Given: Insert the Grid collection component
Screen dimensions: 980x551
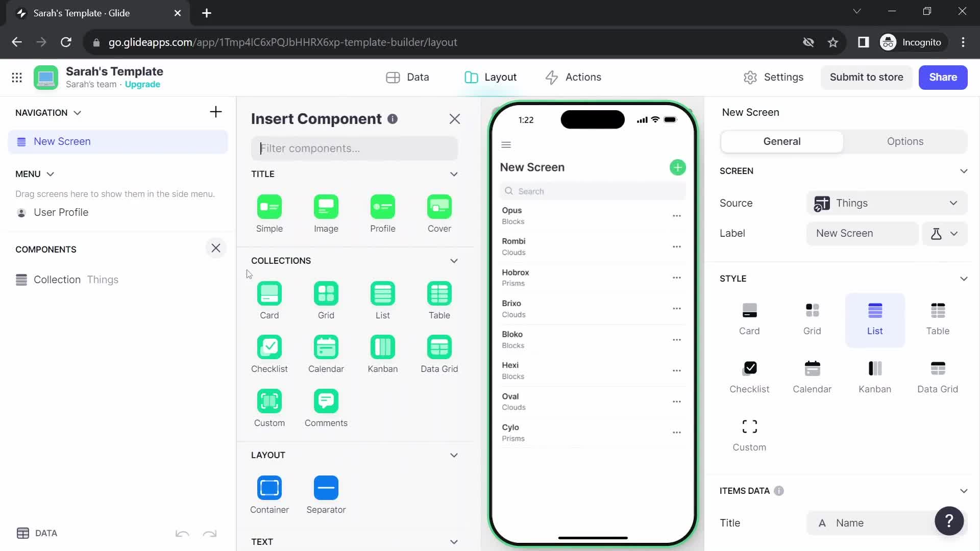Looking at the screenshot, I should [326, 300].
